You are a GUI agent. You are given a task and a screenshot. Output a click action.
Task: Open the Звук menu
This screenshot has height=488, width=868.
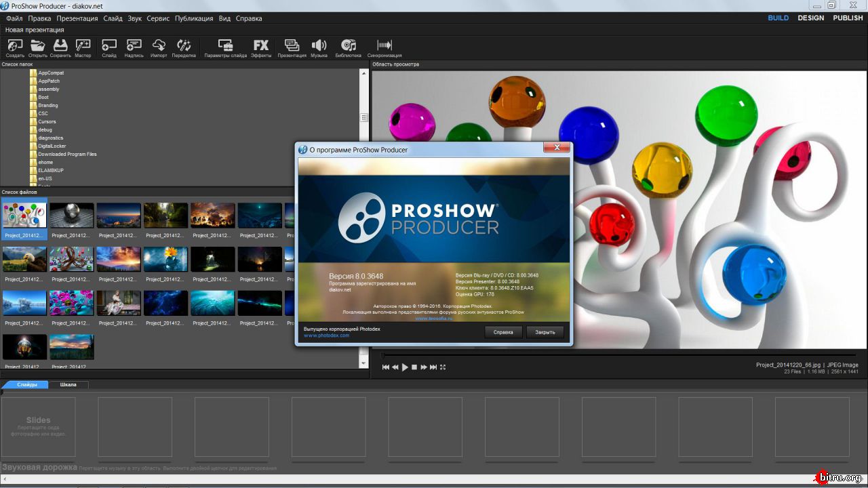[135, 18]
